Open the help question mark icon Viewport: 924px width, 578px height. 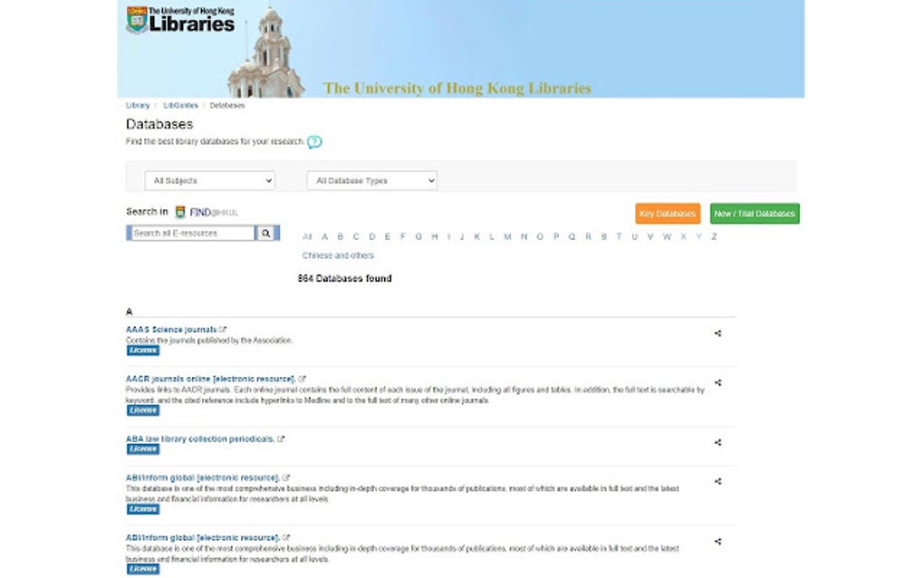click(x=314, y=142)
